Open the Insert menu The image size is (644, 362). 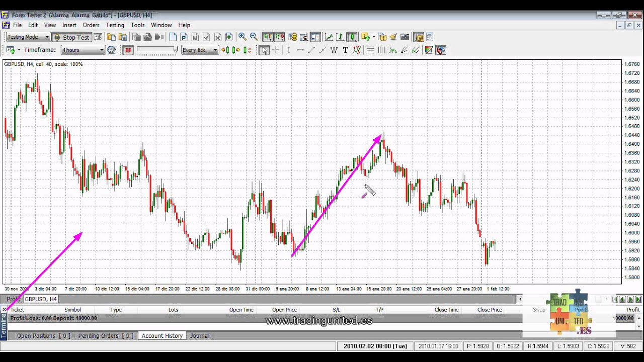coord(69,25)
